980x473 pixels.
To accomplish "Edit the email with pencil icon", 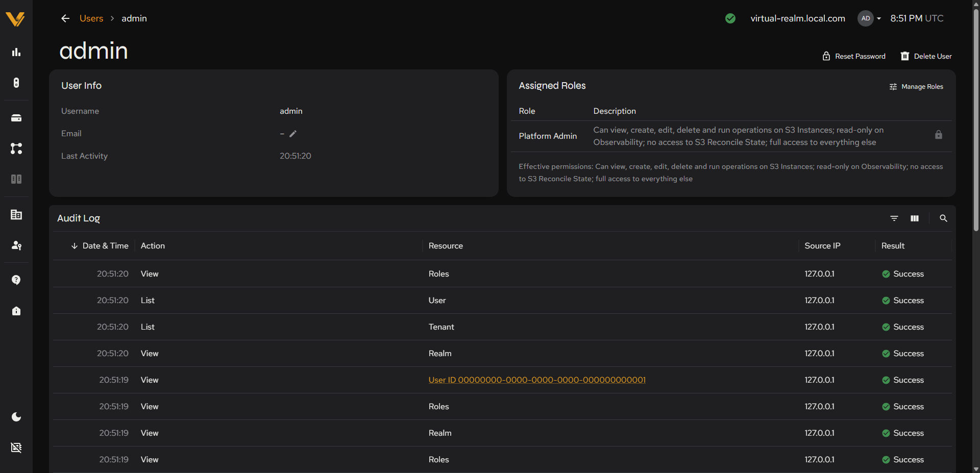I will pos(293,134).
